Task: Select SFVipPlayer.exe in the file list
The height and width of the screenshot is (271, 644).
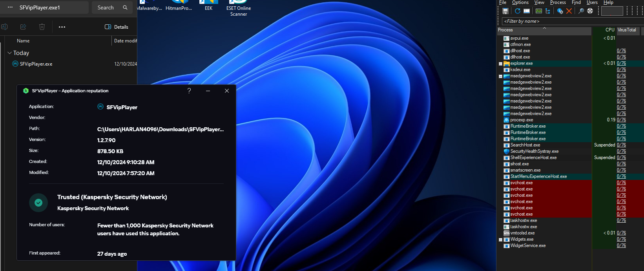Action: 36,64
